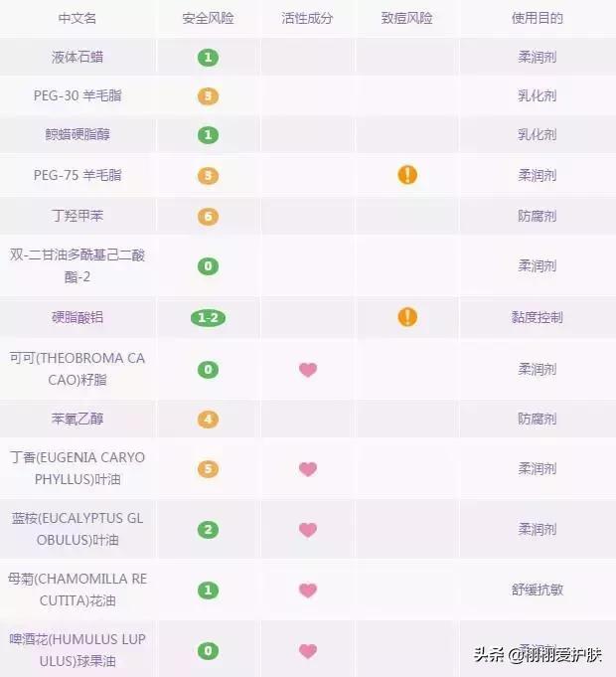Open the 苯氧乙醇 ingredient name
This screenshot has width=616, height=677.
pyautogui.click(x=77, y=419)
